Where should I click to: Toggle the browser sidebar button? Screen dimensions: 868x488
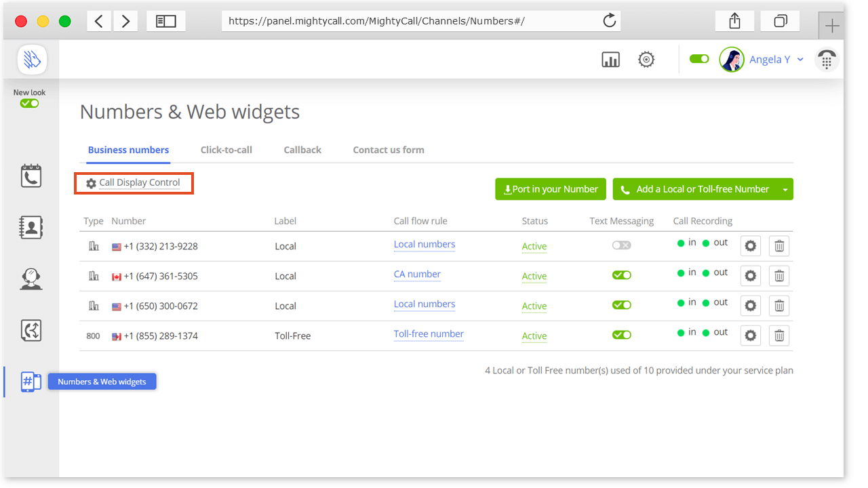(x=166, y=21)
